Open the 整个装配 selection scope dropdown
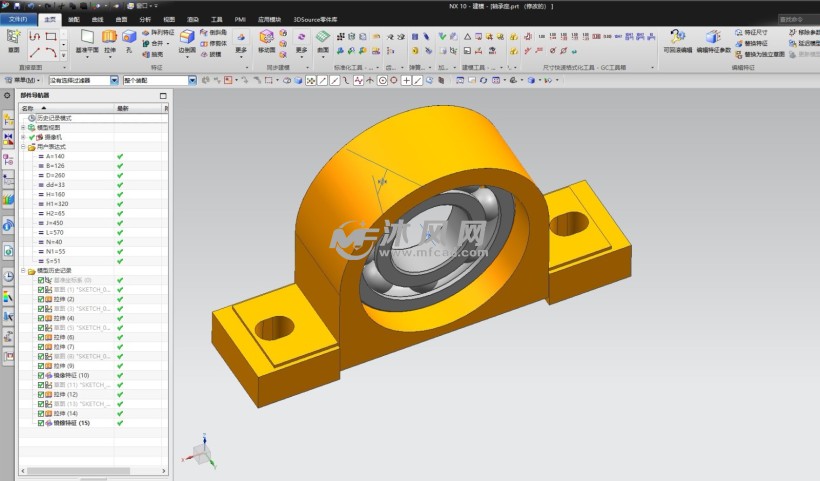This screenshot has height=481, width=820. pos(192,80)
